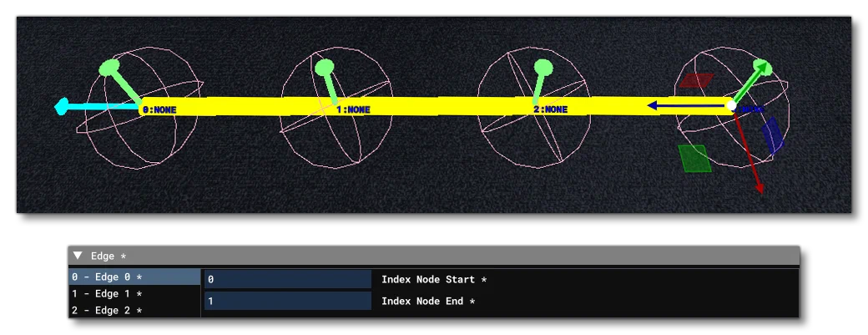
Task: Click the white gizmo origin point
Action: coord(731,105)
